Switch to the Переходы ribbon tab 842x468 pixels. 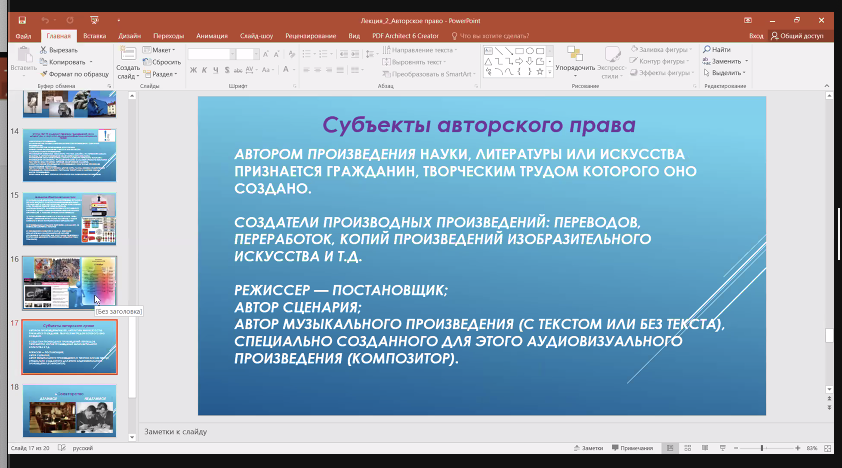(x=169, y=36)
